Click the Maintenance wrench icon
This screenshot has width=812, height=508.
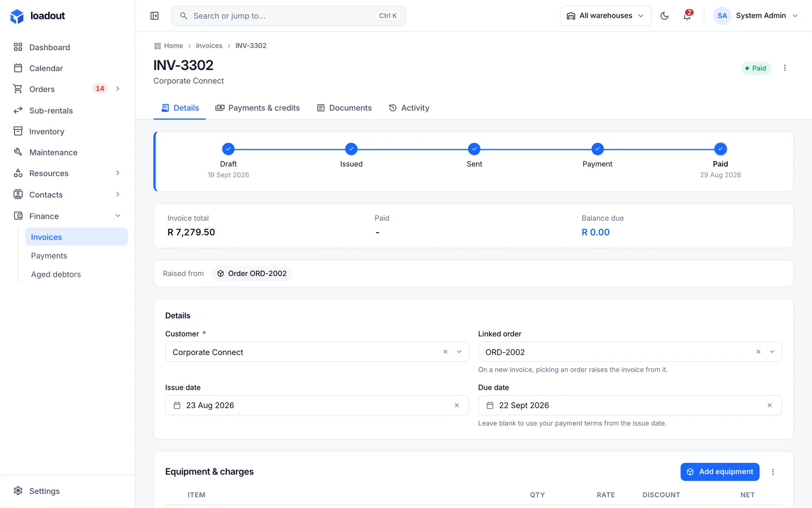click(x=18, y=152)
